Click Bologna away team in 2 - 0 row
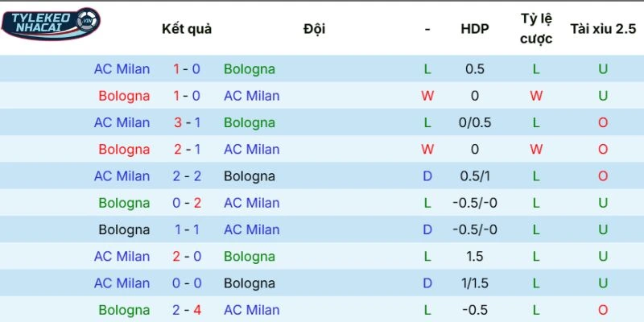Screen dimensions: 644x322 click(x=250, y=257)
